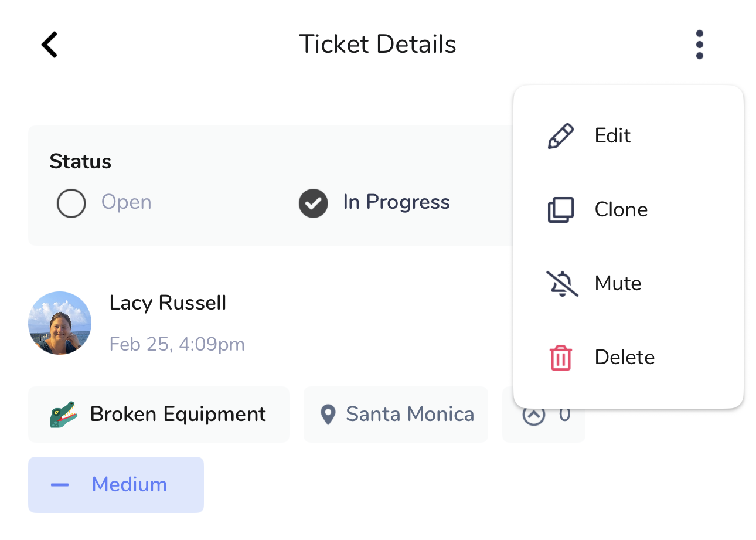Go back using the left arrow
Screen dimensions: 756x540
coord(50,45)
